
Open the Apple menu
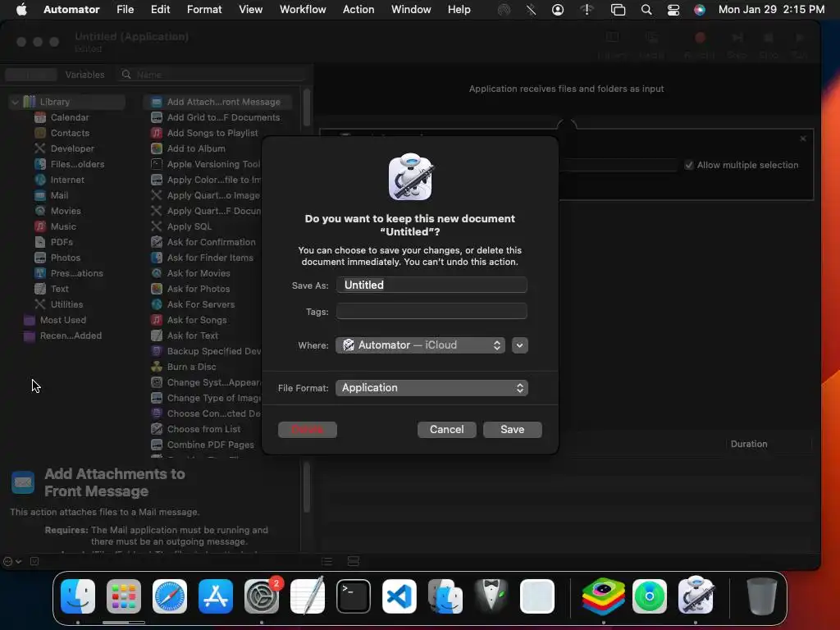pyautogui.click(x=21, y=10)
